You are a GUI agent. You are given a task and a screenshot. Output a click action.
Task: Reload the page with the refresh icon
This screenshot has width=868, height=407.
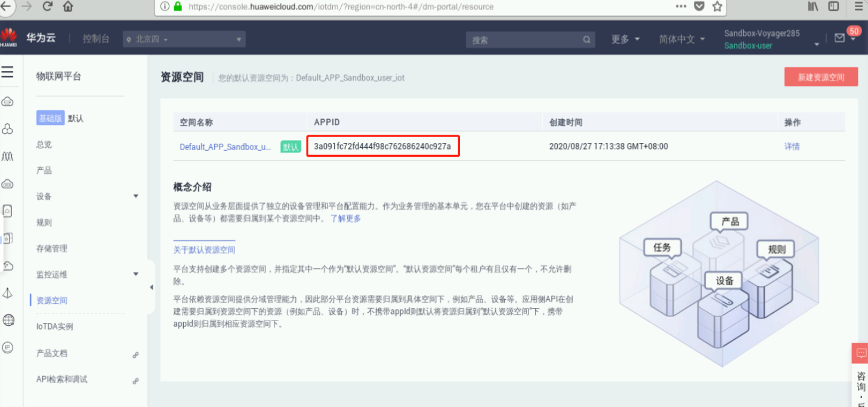click(x=48, y=7)
